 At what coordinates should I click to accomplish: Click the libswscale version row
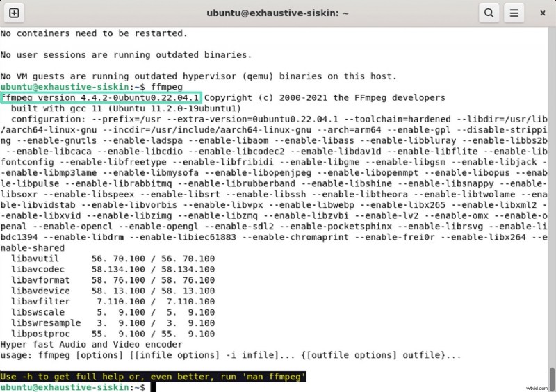point(113,312)
